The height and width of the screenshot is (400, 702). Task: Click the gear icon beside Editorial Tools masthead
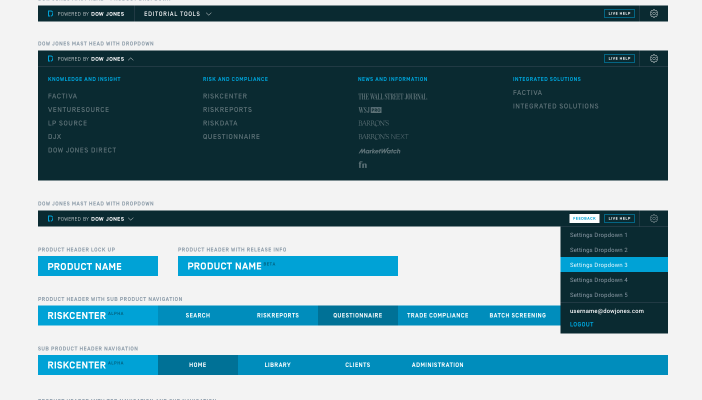point(654,14)
